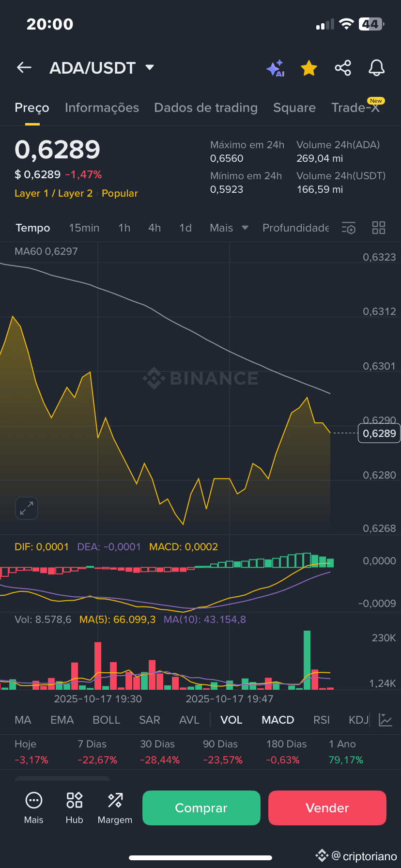Toggle the VOL indicator off
The image size is (401, 868).
coord(231,720)
